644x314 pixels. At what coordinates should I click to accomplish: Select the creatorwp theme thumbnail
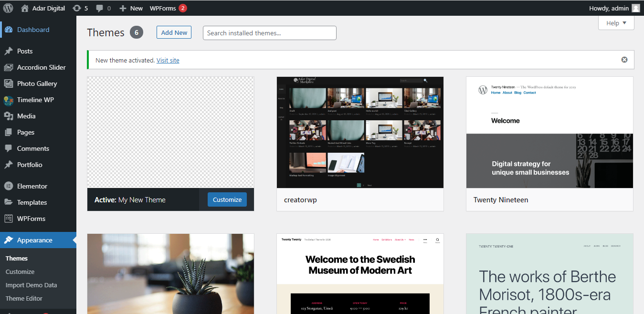click(360, 132)
